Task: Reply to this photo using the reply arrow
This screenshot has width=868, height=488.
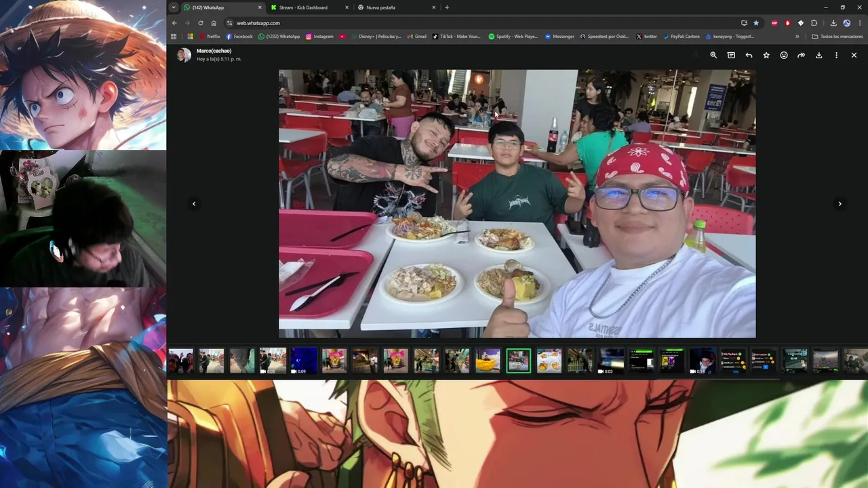Action: pos(749,55)
